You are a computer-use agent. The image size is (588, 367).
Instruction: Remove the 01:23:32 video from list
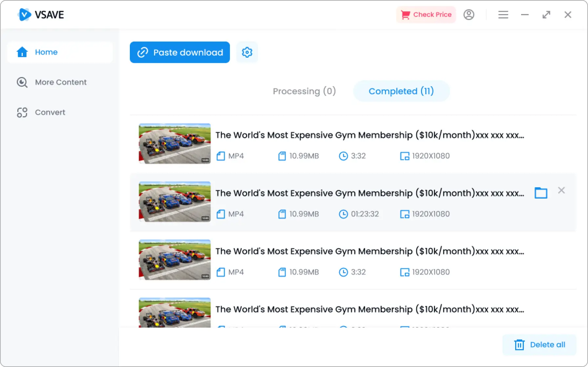point(561,190)
